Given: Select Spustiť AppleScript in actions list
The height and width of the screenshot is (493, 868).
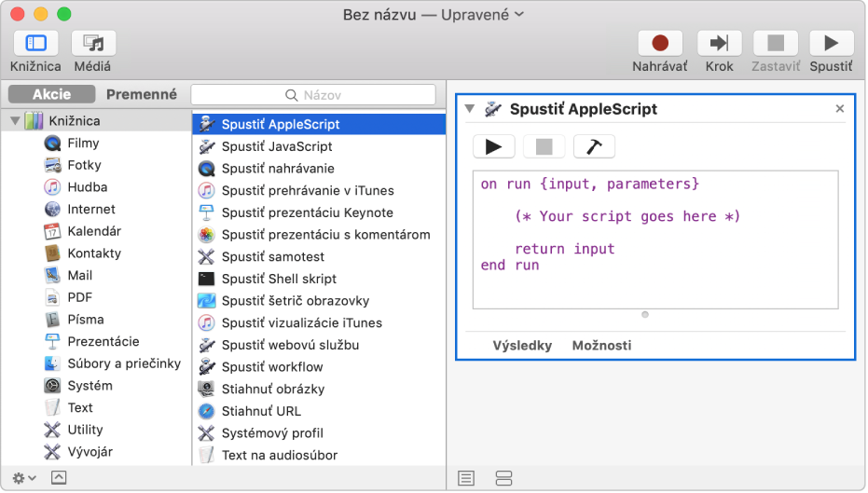Looking at the screenshot, I should pyautogui.click(x=319, y=125).
